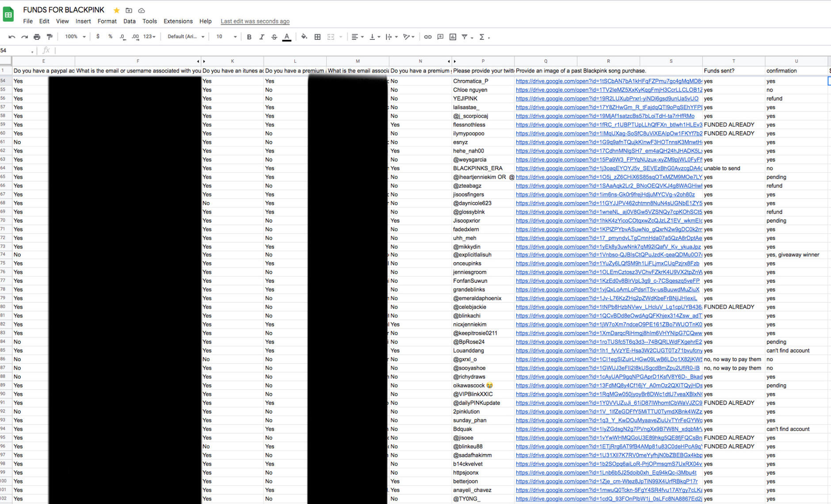Toggle bold formatting
Image resolution: width=831 pixels, height=504 pixels.
(249, 37)
